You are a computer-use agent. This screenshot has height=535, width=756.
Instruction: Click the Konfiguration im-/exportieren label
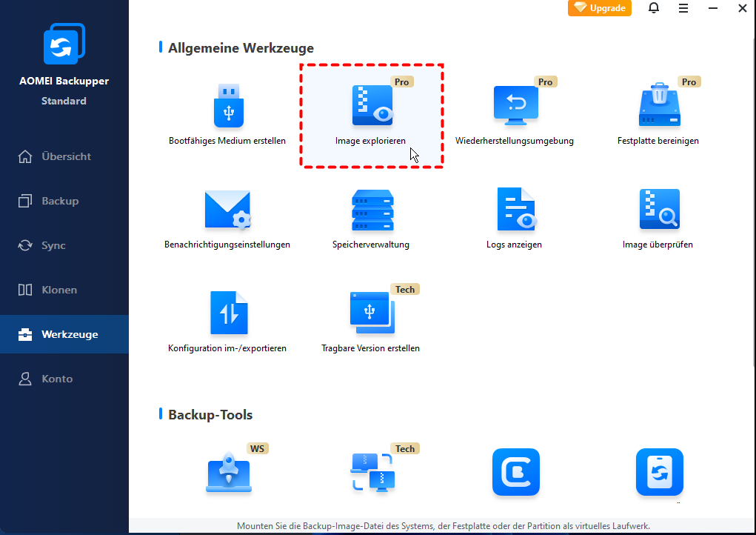[x=227, y=348]
